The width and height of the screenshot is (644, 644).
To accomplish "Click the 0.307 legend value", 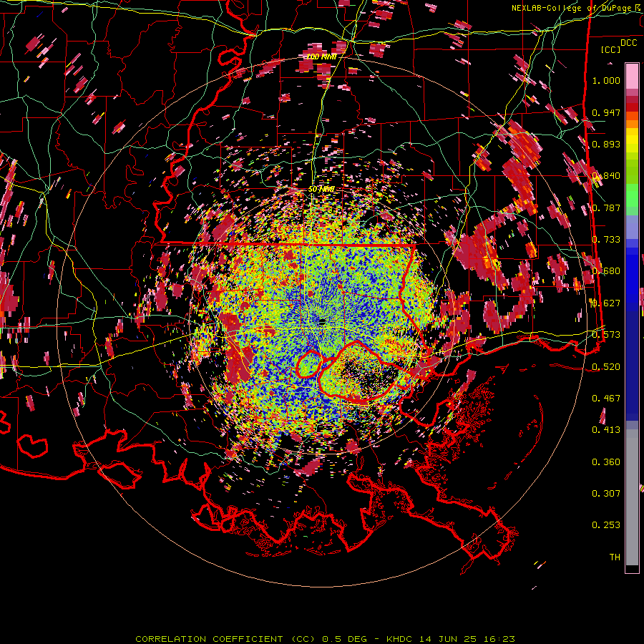I will [606, 494].
